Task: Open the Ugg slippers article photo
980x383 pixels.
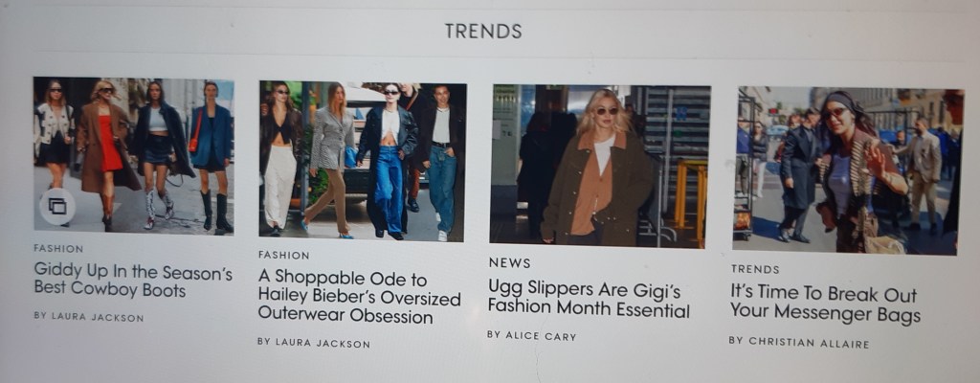Action: click(600, 167)
